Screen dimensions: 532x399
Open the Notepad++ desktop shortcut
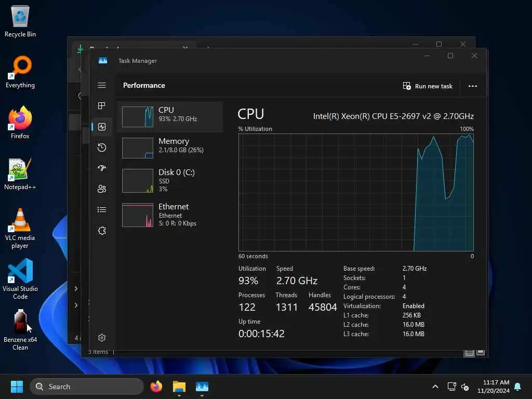(20, 174)
